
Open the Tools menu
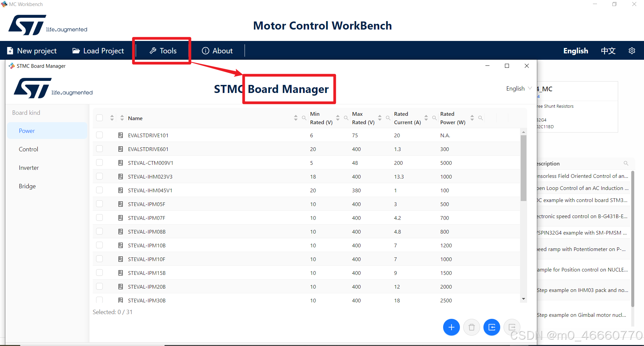[163, 51]
